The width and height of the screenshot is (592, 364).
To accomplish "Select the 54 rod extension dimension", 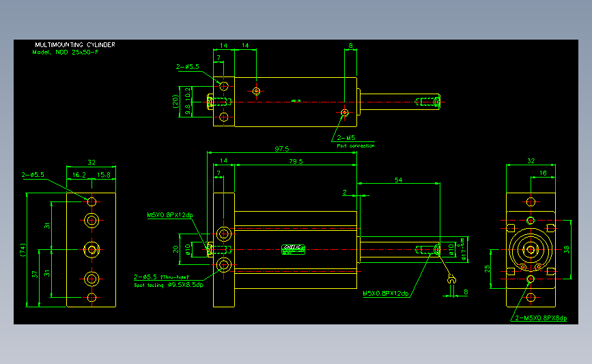I will point(398,180).
